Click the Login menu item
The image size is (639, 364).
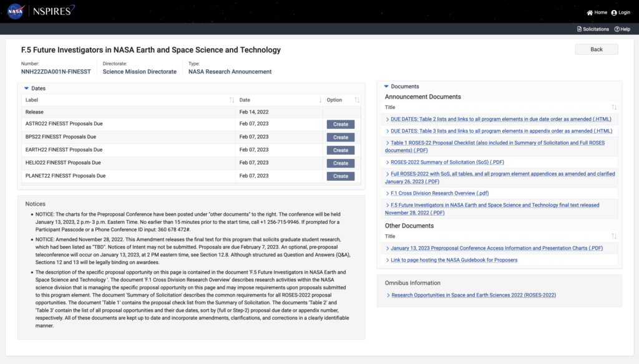(621, 12)
